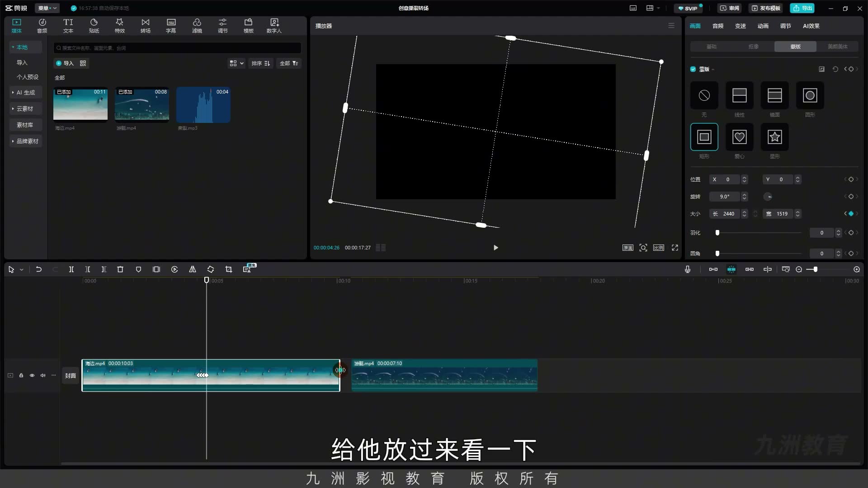
Task: Toggle the feather (羽化) keyframe diamond
Action: click(x=851, y=233)
